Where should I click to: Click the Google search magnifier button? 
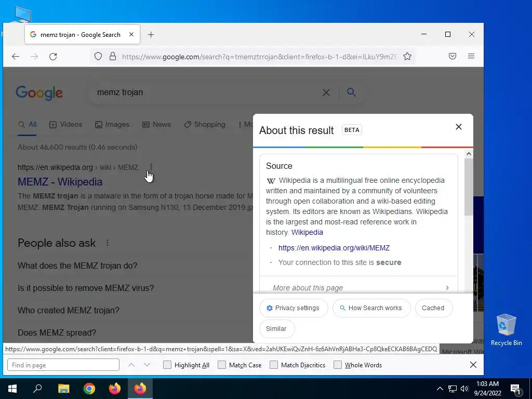(x=351, y=92)
